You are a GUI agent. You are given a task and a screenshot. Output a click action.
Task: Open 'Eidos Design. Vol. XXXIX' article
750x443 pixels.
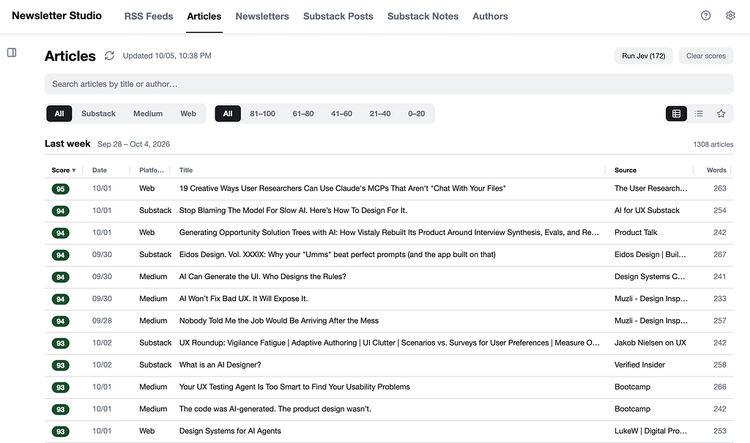click(337, 255)
